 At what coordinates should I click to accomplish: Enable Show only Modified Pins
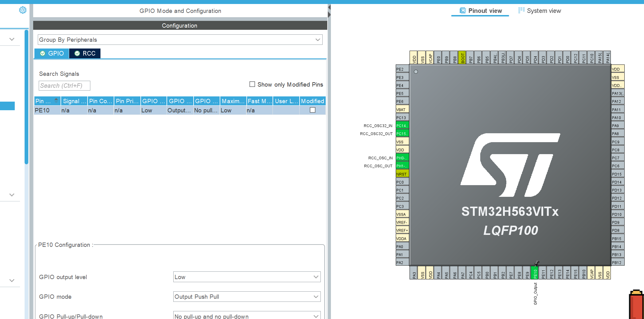coord(252,84)
